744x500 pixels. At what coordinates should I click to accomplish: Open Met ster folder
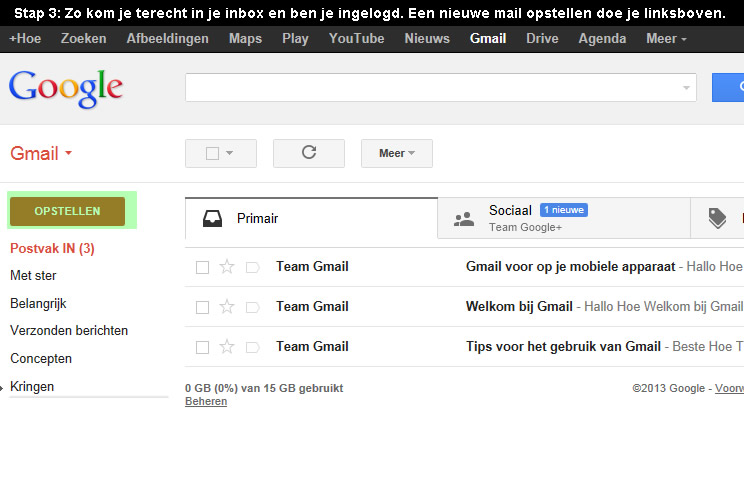[33, 276]
